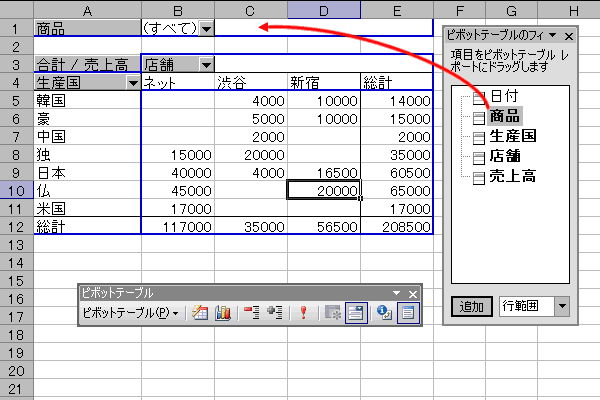Click the grand total cell 208500
Screen dimensions: 600x400
pyautogui.click(x=397, y=226)
